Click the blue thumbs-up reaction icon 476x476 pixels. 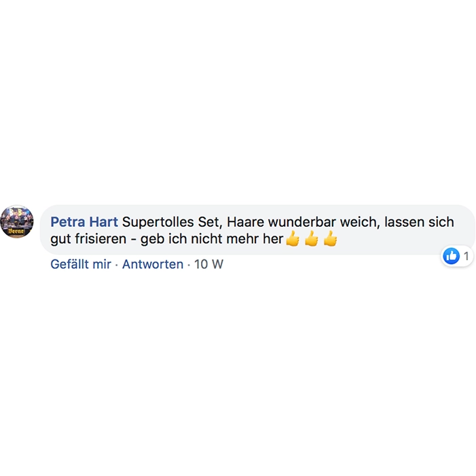click(451, 256)
